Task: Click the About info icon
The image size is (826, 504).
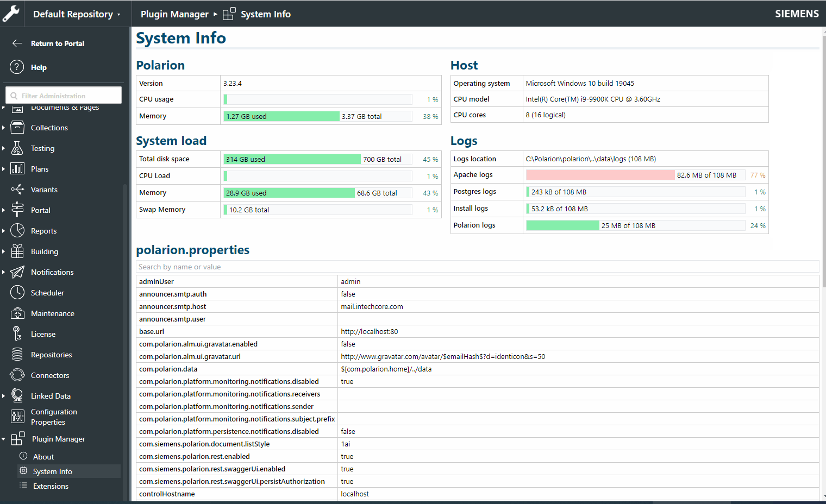Action: click(23, 456)
